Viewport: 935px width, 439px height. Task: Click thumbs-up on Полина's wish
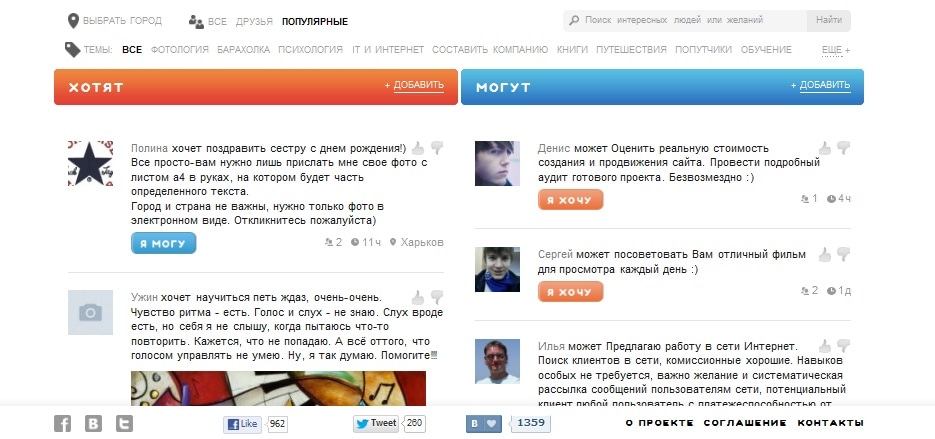[418, 148]
